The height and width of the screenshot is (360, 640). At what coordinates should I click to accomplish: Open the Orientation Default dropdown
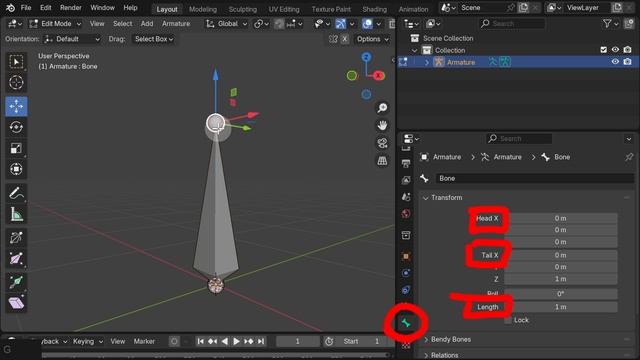tap(72, 39)
